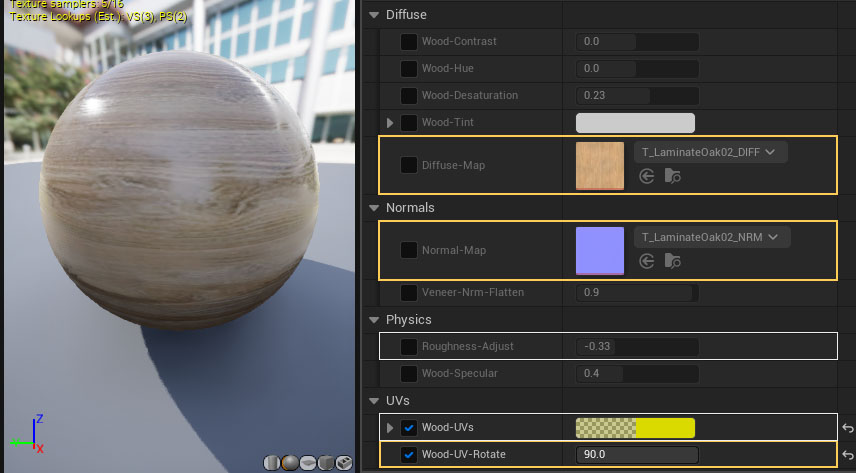The image size is (856, 473).
Task: Browse to Diffuse-Map texture in content browser
Action: tap(673, 176)
